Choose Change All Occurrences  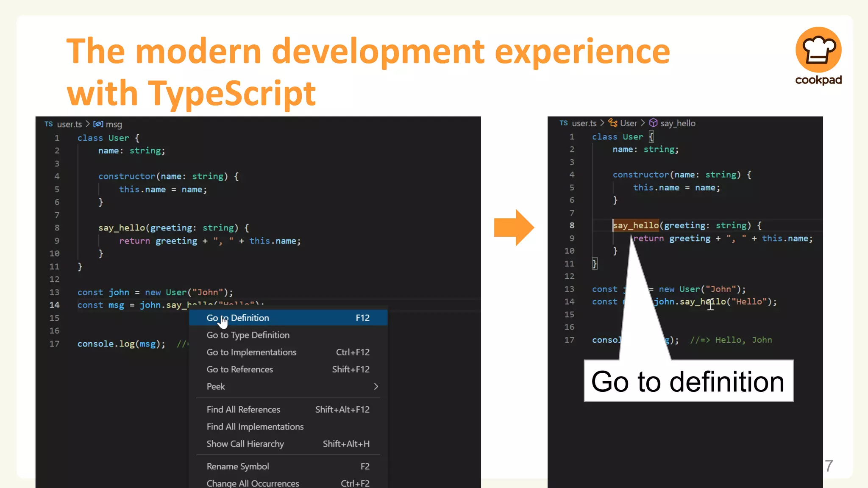tap(288, 483)
